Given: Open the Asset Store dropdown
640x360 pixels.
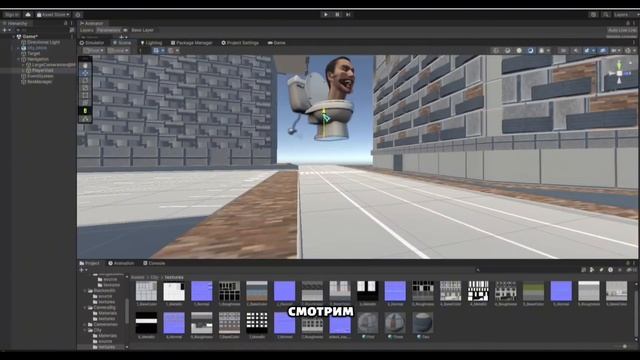Looking at the screenshot, I should pyautogui.click(x=53, y=14).
